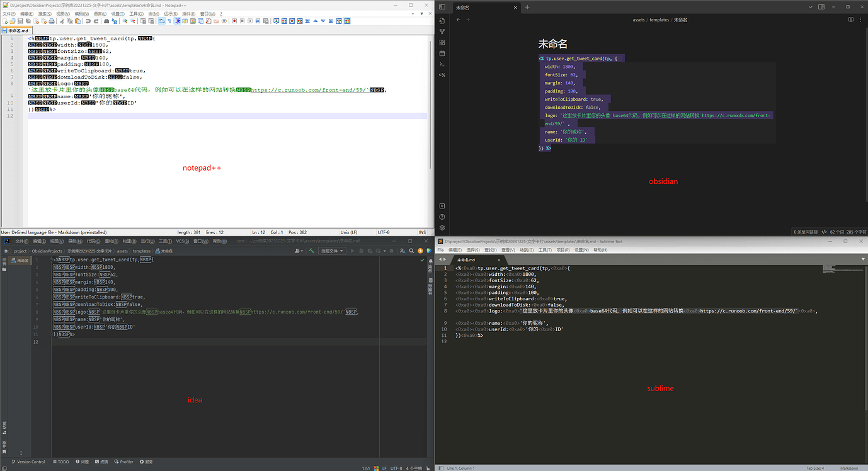
Task: Open Obsidian settings gear icon
Action: tap(442, 227)
